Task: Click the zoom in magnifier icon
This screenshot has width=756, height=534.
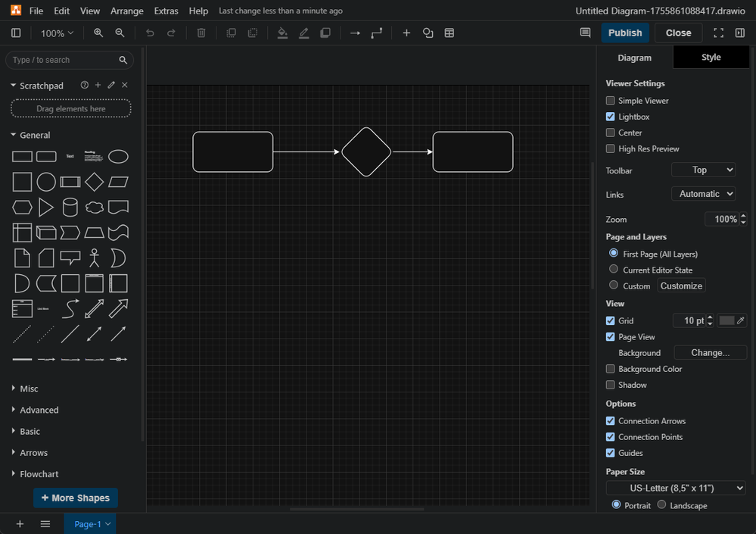Action: point(98,33)
